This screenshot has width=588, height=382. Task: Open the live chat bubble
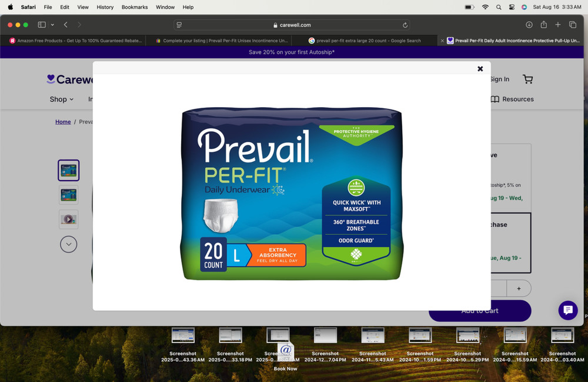coord(568,310)
